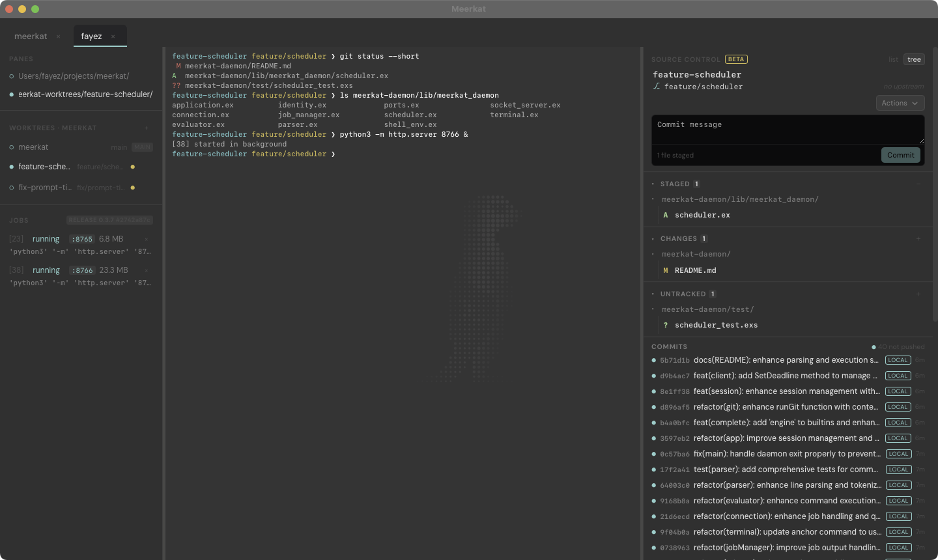Viewport: 938px width, 560px height.
Task: Select the Users/fayez/projects/meerkat/ pane
Action: click(81, 76)
